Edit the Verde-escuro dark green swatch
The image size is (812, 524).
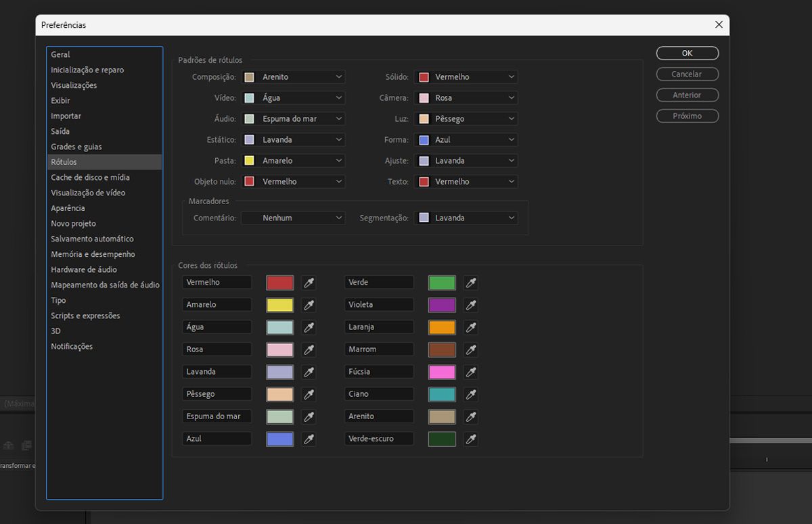click(x=442, y=439)
